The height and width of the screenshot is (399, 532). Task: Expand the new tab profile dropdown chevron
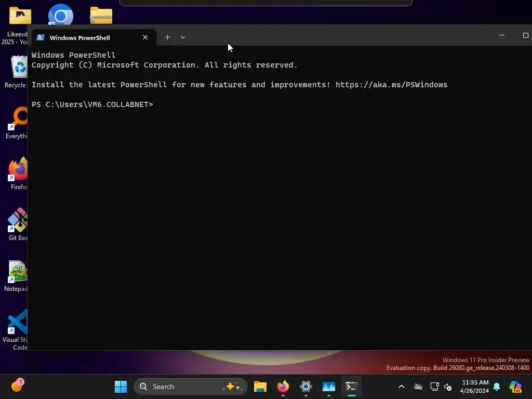click(x=182, y=37)
